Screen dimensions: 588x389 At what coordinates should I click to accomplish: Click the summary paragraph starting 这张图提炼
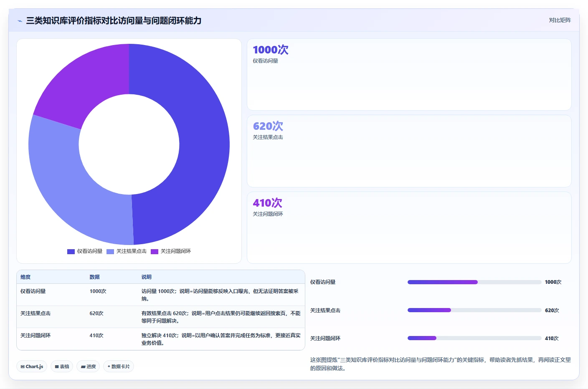coord(441,364)
